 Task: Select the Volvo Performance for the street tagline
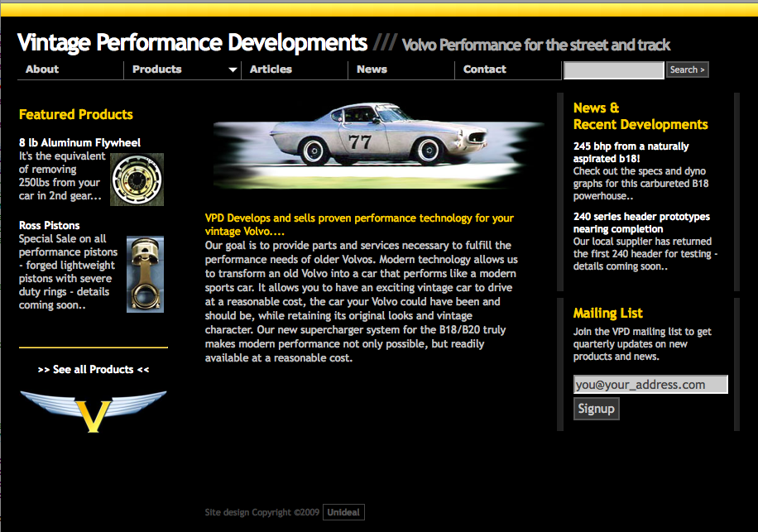(x=536, y=45)
